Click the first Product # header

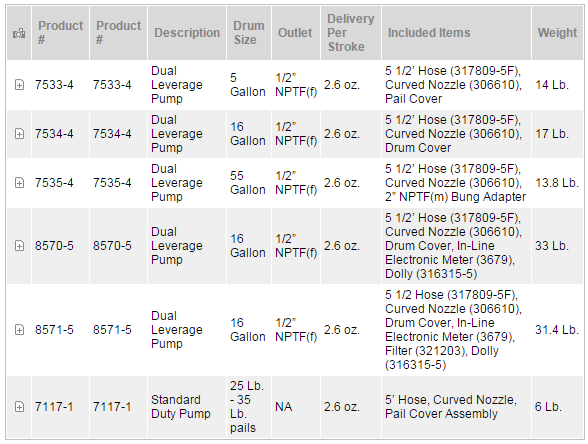60,33
